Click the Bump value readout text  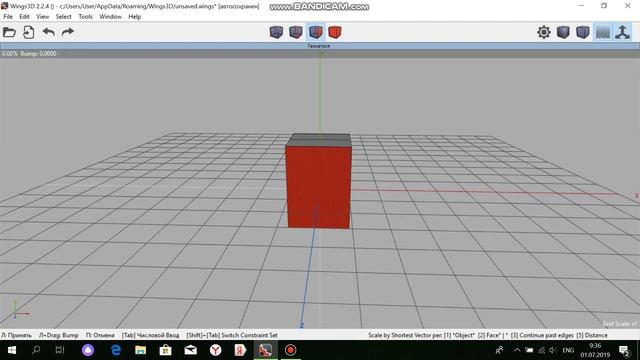click(x=38, y=53)
